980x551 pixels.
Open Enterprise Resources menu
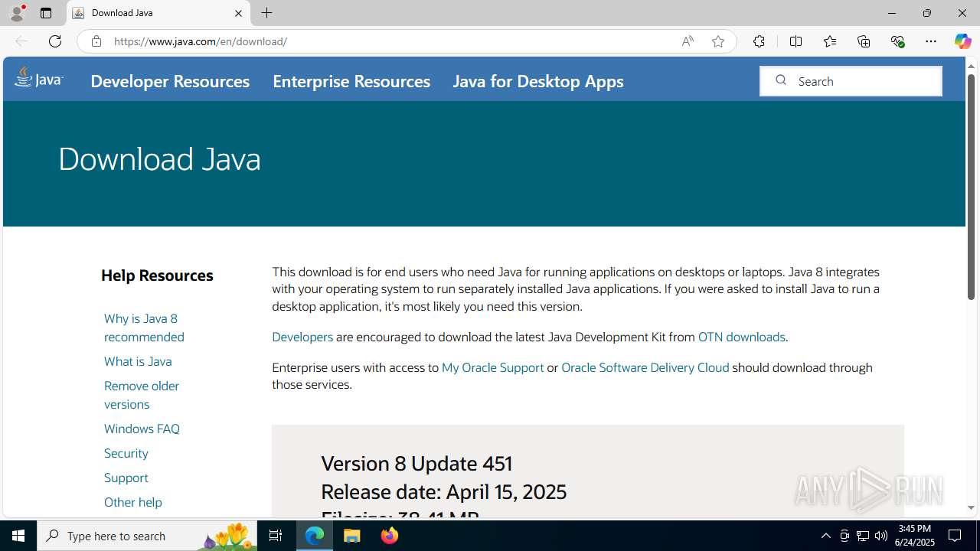(x=351, y=81)
